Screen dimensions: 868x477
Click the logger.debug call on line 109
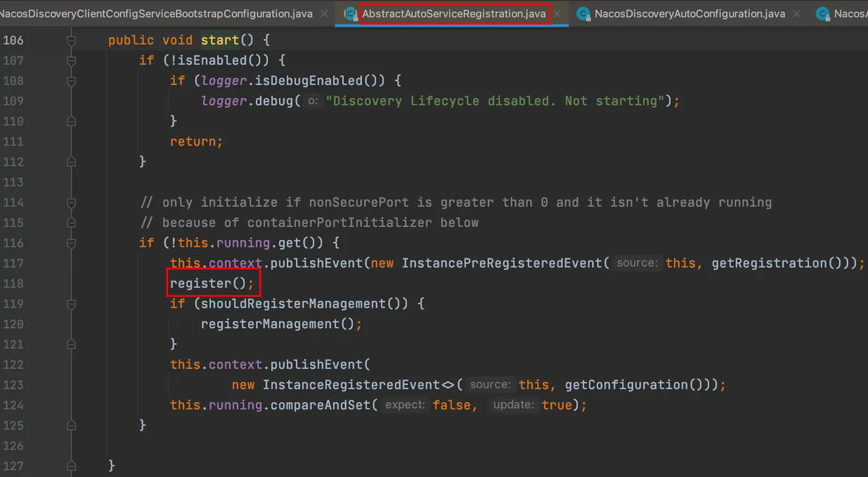250,101
